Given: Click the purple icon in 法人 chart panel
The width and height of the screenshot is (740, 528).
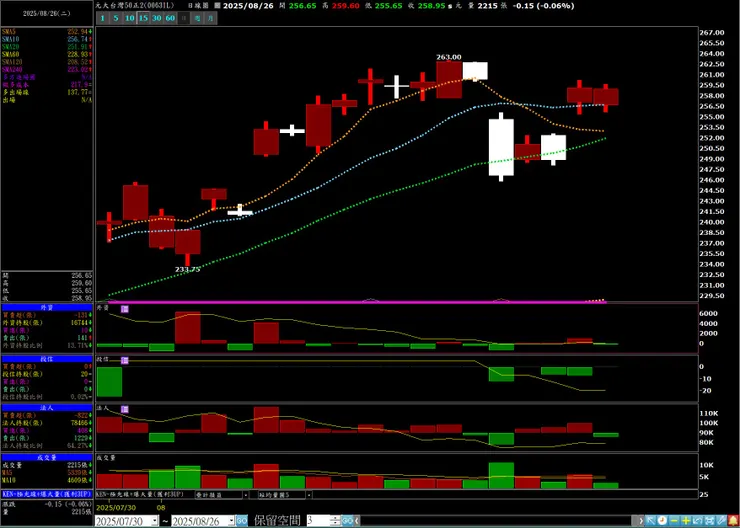Looking at the screenshot, I should [x=125, y=409].
